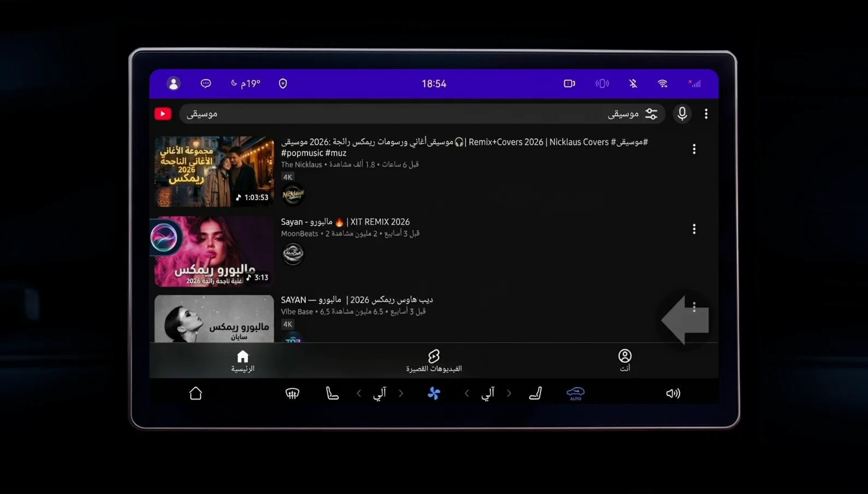
Task: Tap the 19° weather indicator
Action: coord(246,84)
